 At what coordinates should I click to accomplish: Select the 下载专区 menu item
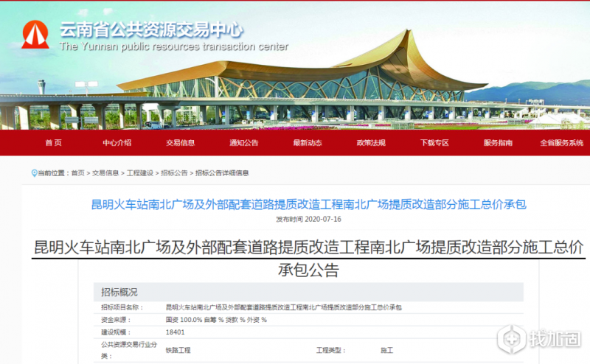434,142
